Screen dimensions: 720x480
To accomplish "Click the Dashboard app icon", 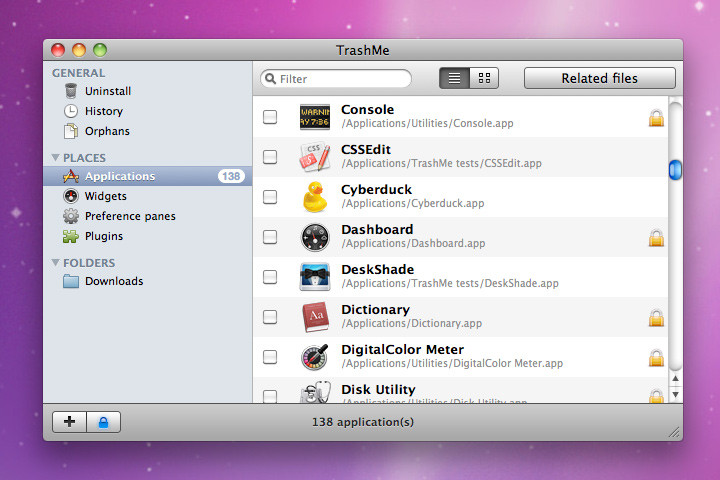I will [315, 237].
